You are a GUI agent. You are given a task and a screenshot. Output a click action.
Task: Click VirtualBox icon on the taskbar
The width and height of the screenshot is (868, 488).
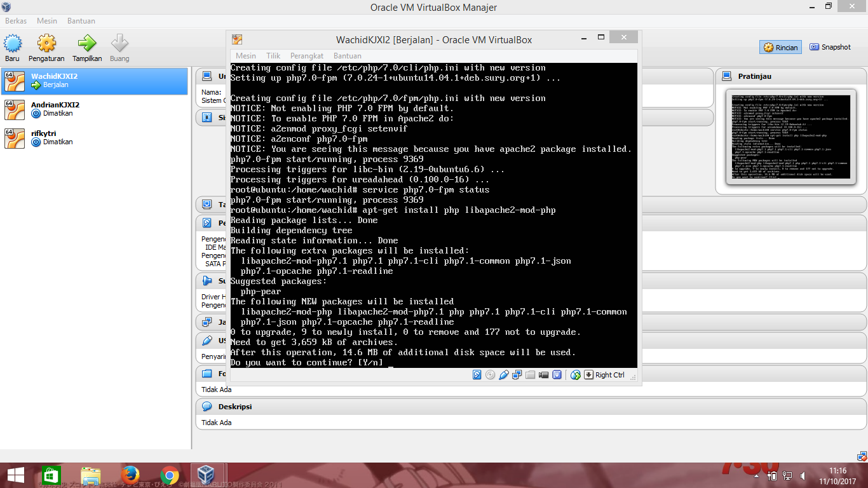[x=207, y=475]
